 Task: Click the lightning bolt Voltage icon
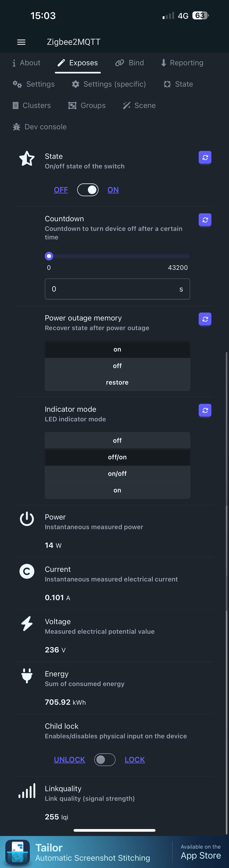[27, 623]
